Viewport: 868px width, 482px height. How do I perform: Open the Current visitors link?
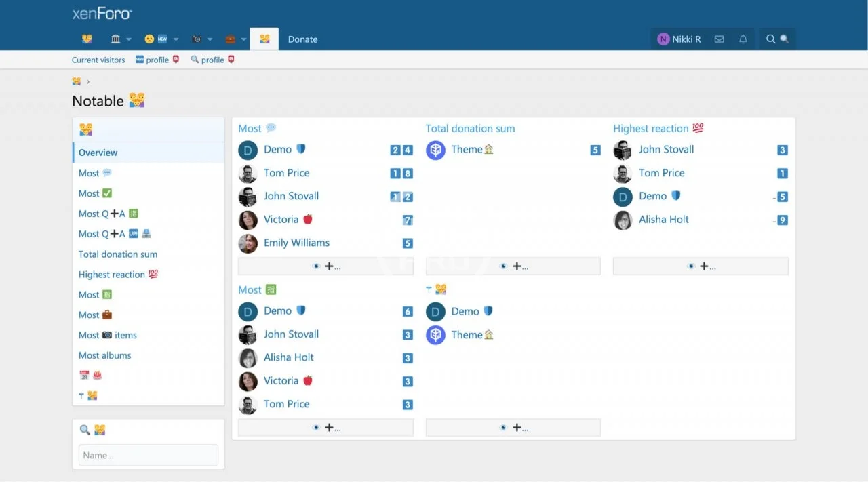98,60
